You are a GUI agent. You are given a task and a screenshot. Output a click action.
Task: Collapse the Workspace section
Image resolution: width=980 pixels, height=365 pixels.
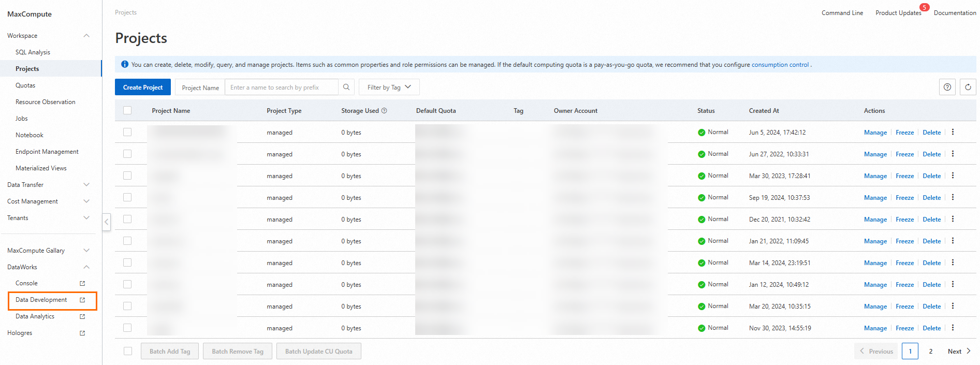click(x=86, y=36)
